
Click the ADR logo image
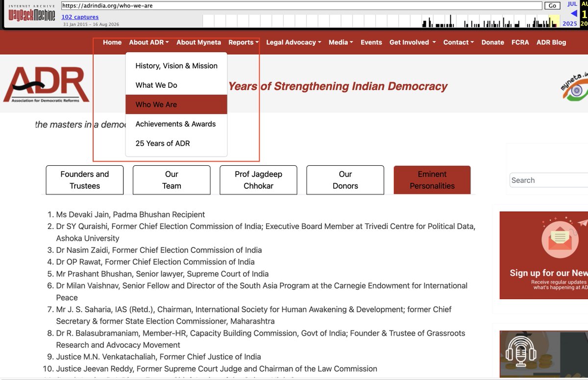[x=46, y=84]
